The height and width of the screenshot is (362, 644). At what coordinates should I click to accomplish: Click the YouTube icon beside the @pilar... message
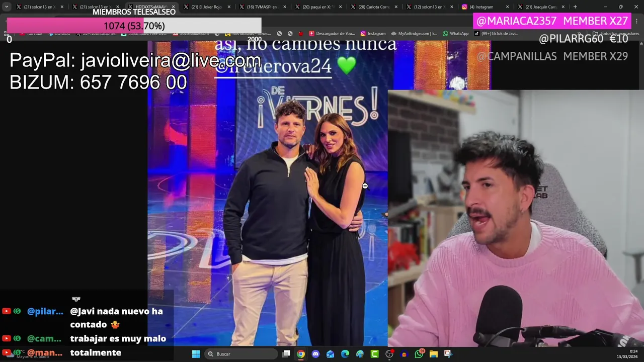pos(7,311)
